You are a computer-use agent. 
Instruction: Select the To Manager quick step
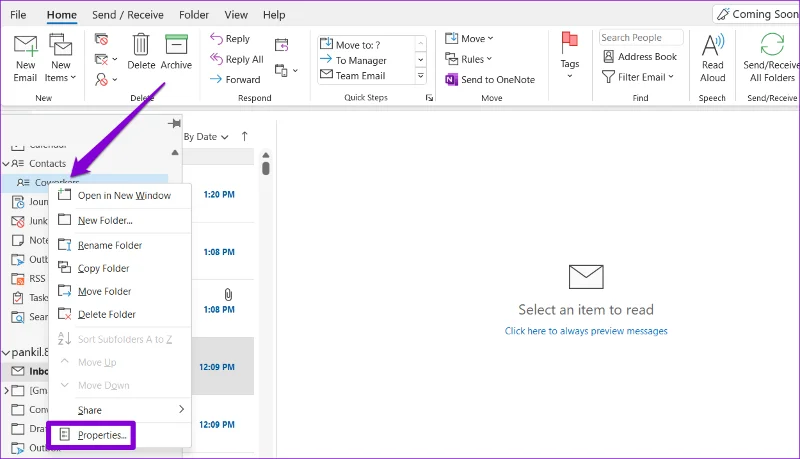point(366,60)
